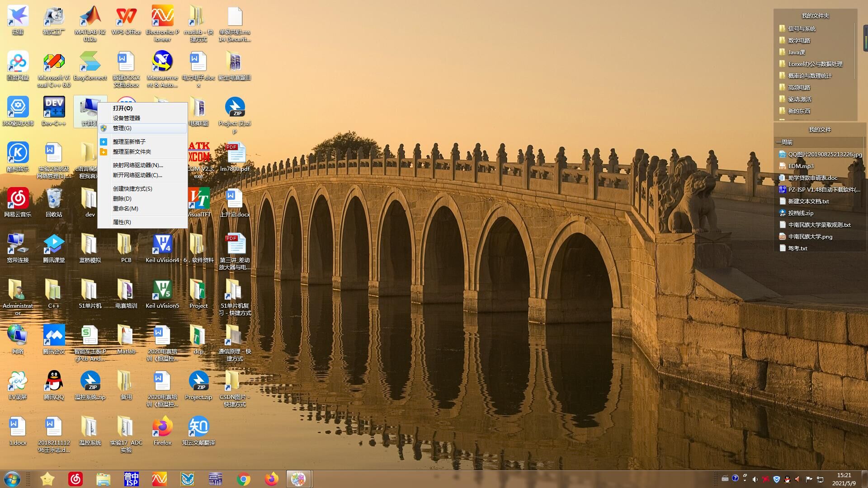Open 中南民族大学.png in 我的文件 panel
The image size is (868, 488).
pos(806,237)
